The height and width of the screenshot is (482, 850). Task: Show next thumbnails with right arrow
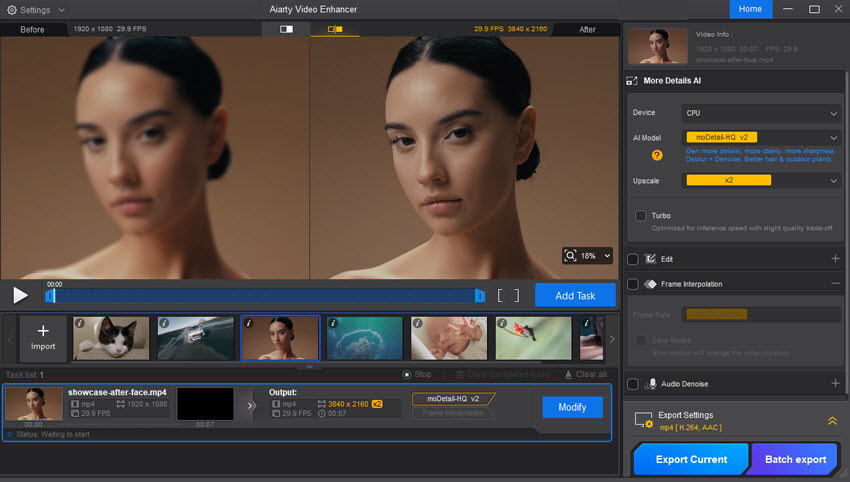coord(612,339)
